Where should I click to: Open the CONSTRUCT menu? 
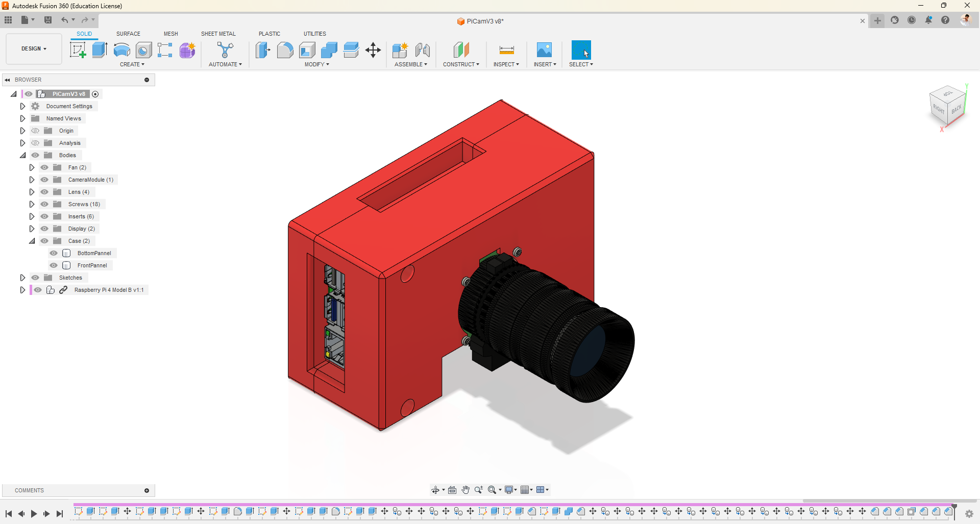point(461,64)
